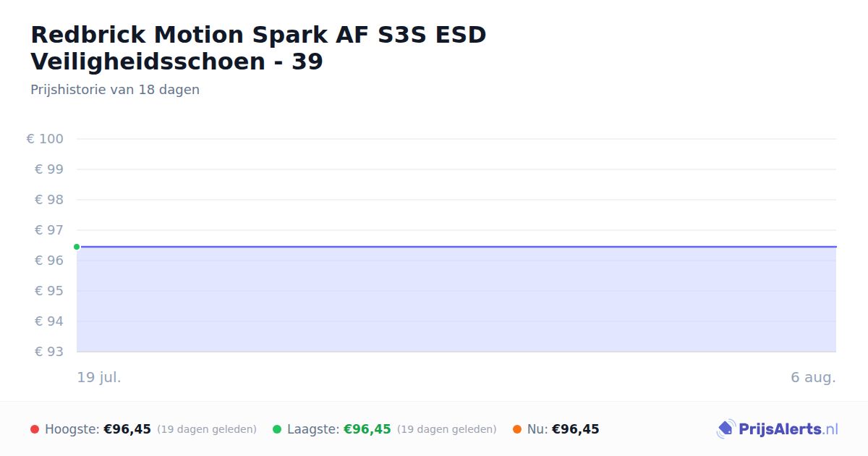Click the € 93 axis label
Screen dimensions: 868x456
49,352
